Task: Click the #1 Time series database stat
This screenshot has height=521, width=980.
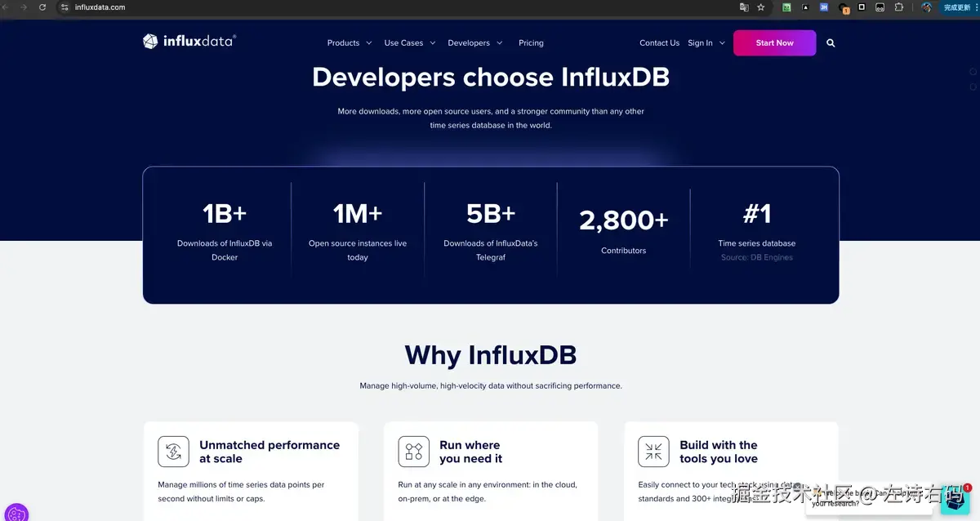Action: (x=757, y=232)
